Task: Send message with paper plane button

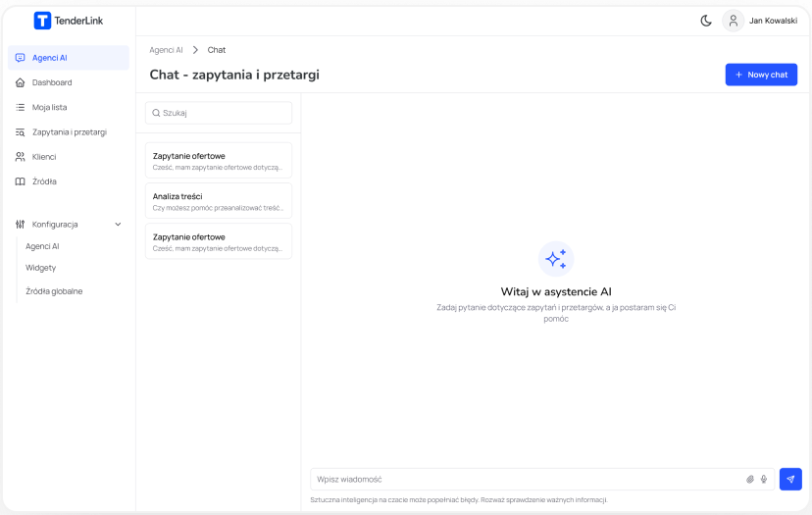Action: (x=790, y=480)
